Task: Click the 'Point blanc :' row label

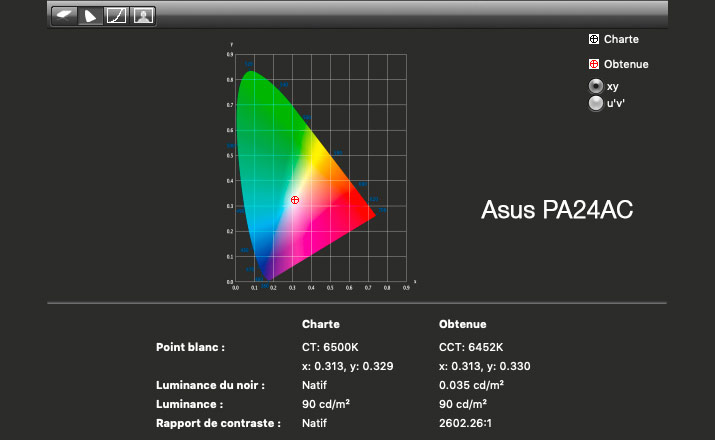Action: pos(190,347)
